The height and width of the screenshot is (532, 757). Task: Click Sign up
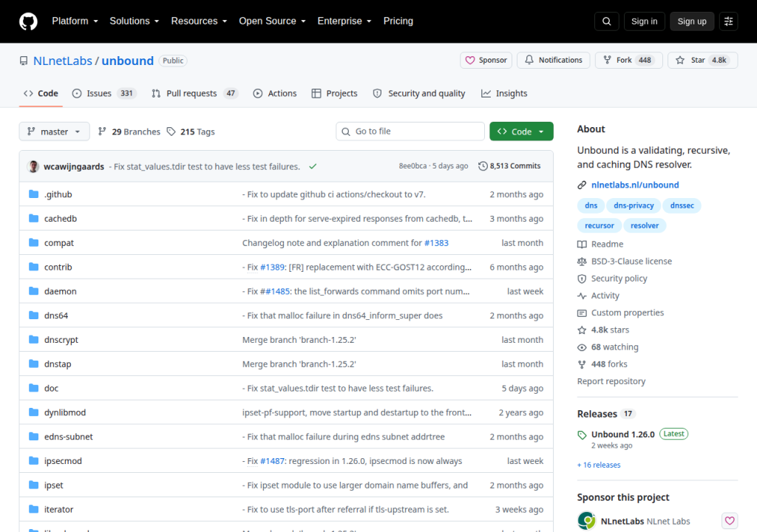692,21
